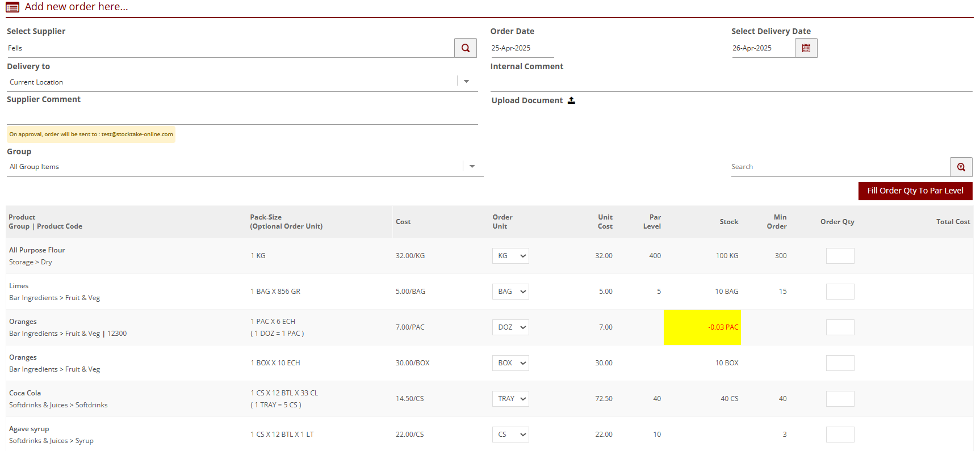Click order qty box for All Purpose Flour
The image size is (980, 451).
pyautogui.click(x=840, y=256)
